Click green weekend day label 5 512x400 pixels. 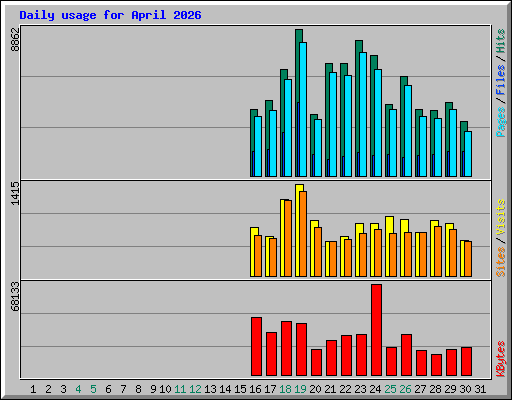tap(93, 389)
